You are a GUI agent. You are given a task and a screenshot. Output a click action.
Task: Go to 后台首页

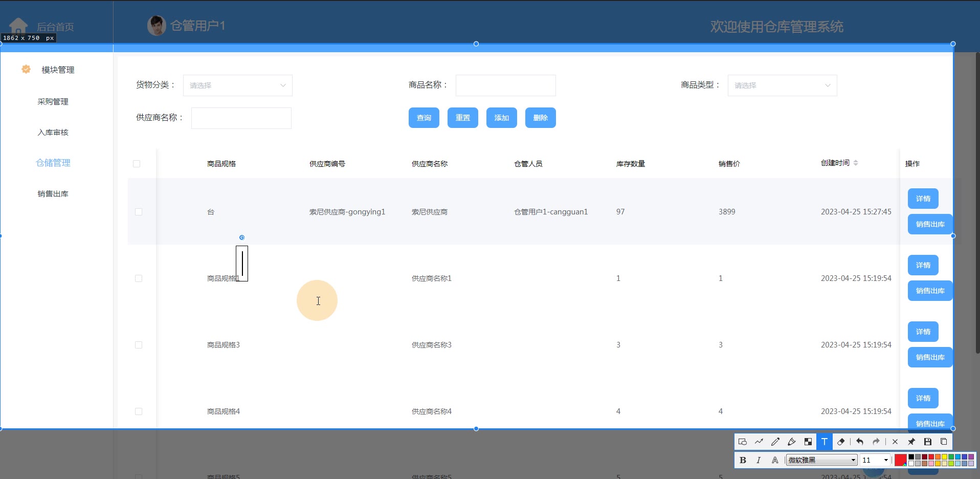pyautogui.click(x=55, y=27)
